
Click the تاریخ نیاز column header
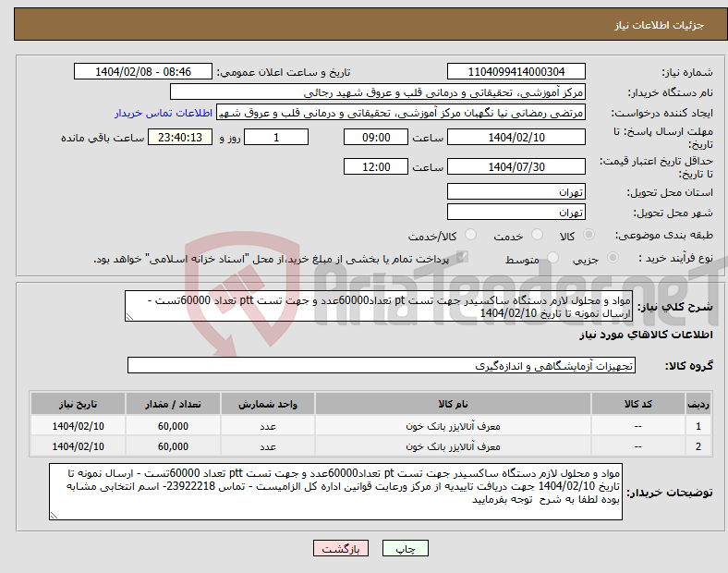coord(78,404)
